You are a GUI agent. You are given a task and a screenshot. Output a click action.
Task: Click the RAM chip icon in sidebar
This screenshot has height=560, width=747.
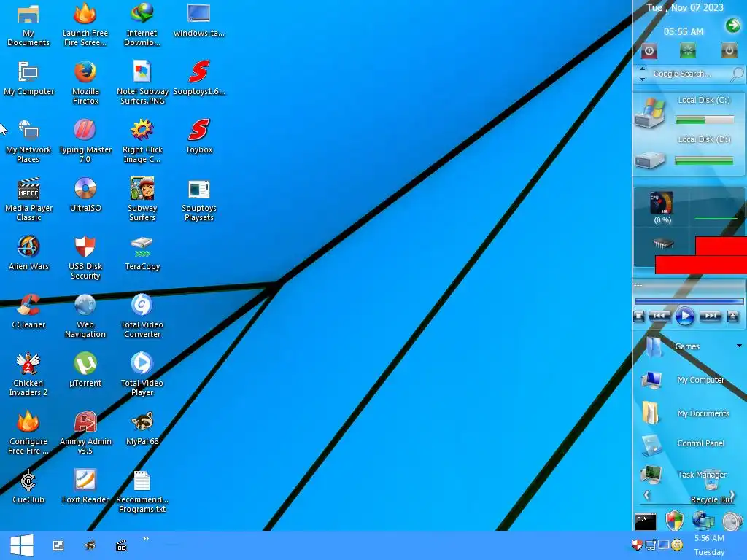(663, 244)
